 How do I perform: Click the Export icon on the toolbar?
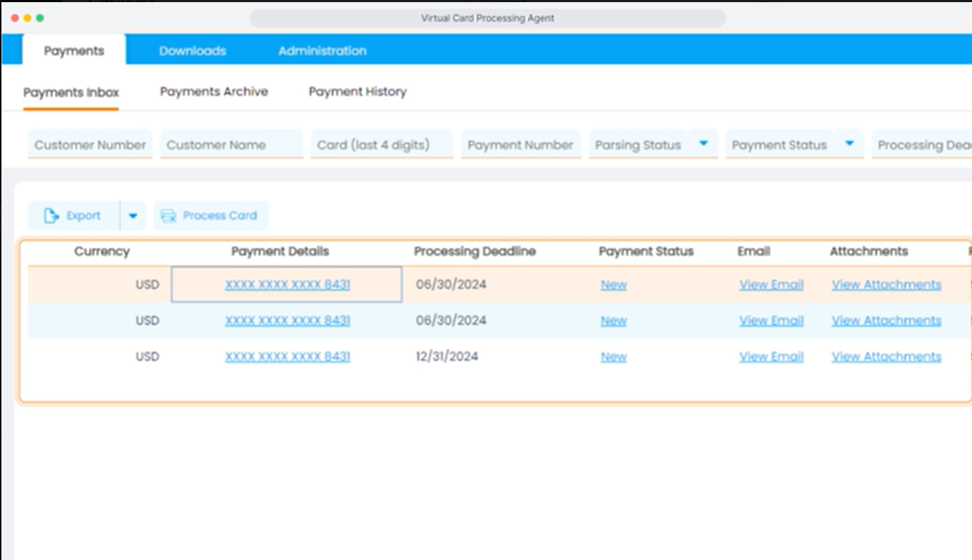(51, 215)
